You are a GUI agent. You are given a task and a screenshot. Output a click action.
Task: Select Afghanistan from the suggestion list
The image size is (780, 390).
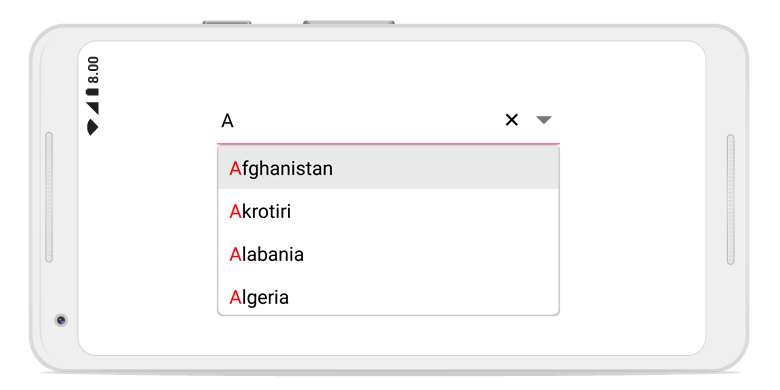pos(389,169)
